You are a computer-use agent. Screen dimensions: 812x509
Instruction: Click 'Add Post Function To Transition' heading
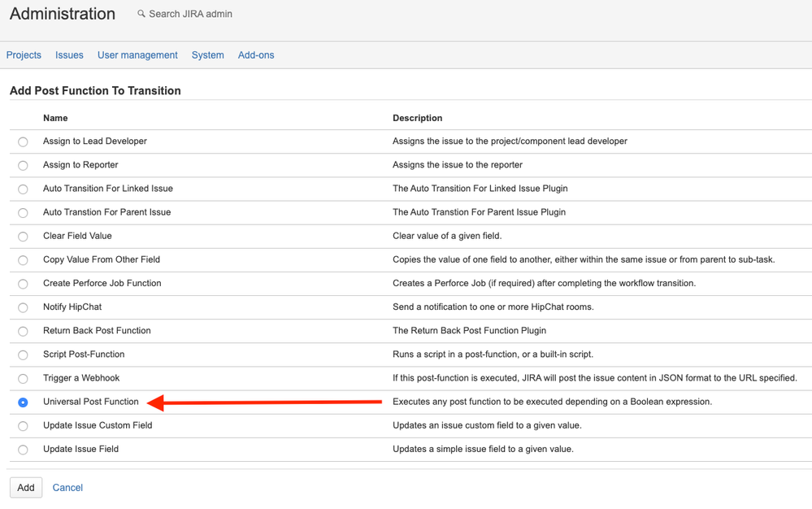(x=95, y=90)
